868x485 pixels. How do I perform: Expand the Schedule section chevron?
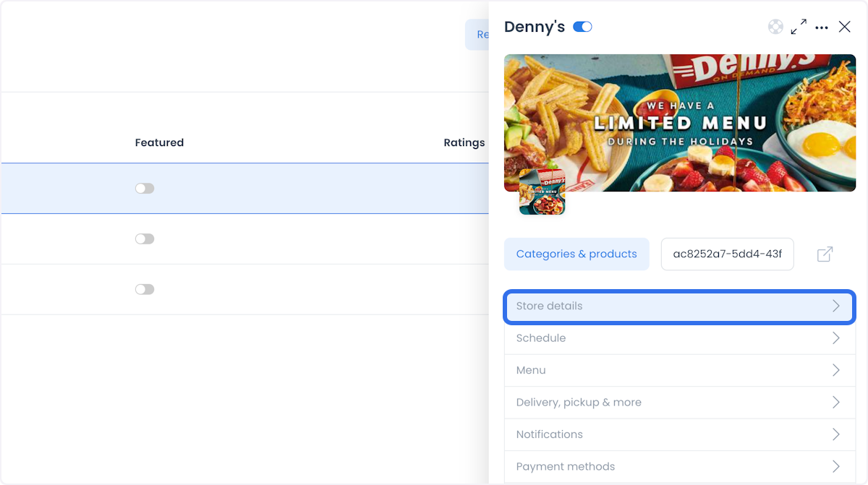point(836,338)
